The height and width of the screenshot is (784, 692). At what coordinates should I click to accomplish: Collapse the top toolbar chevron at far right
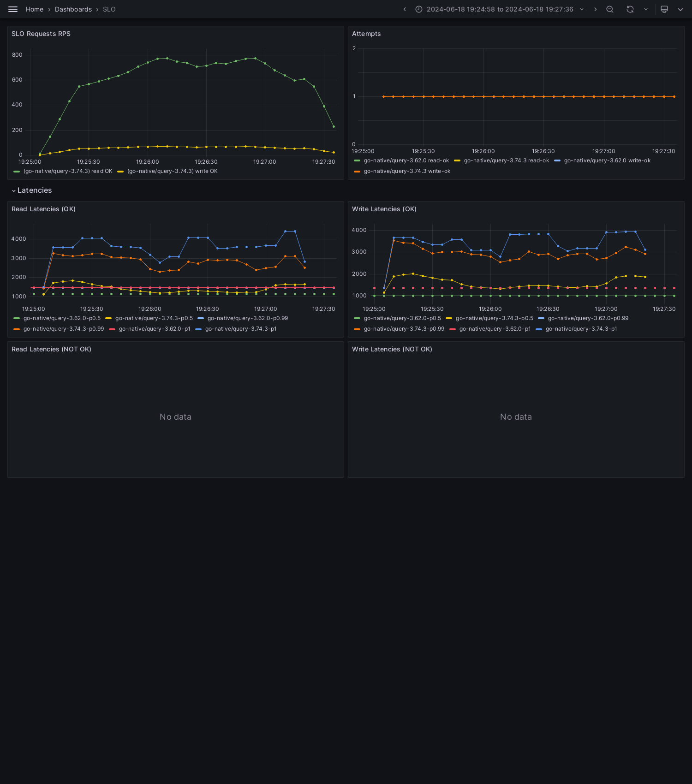click(x=680, y=9)
